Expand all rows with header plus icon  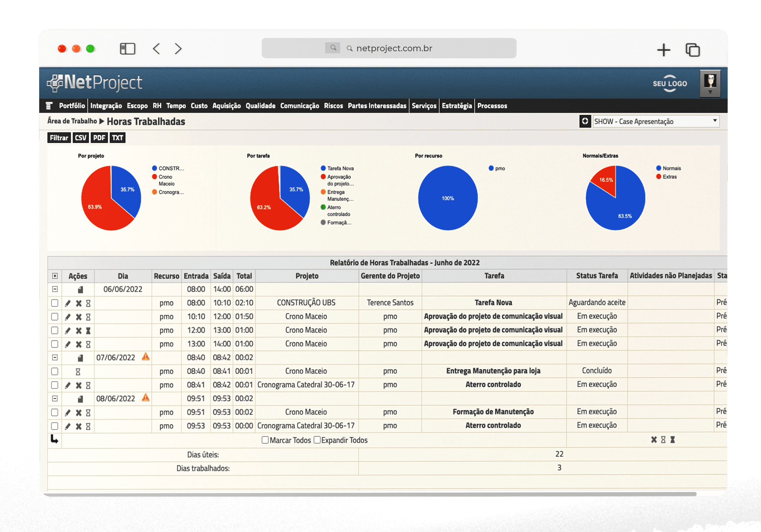[x=55, y=276]
